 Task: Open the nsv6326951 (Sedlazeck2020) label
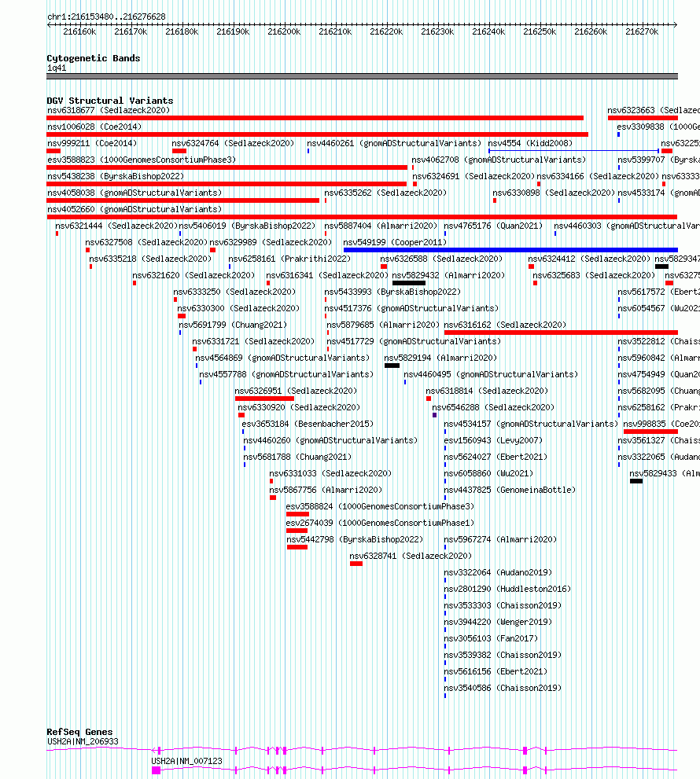(x=297, y=391)
